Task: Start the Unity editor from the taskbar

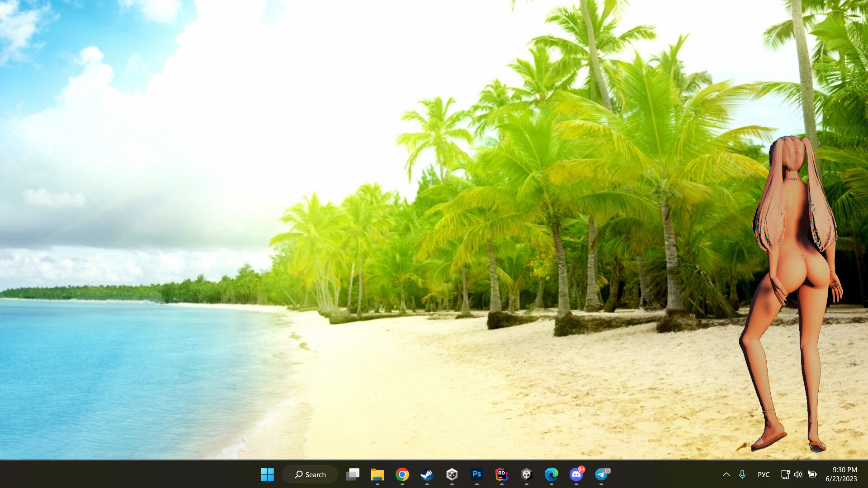Action: (526, 474)
